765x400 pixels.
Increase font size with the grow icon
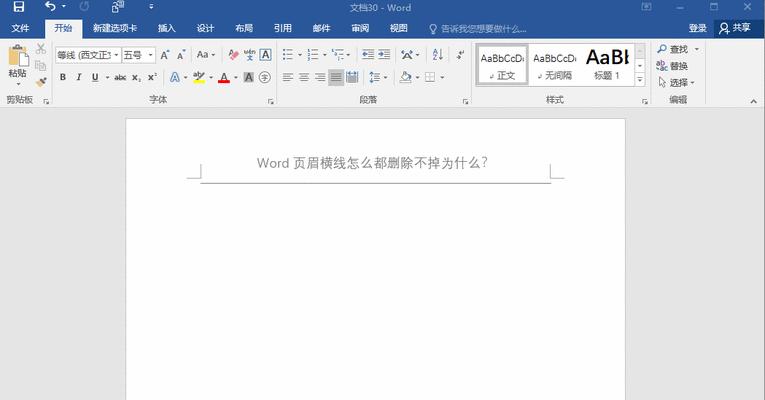pos(165,55)
